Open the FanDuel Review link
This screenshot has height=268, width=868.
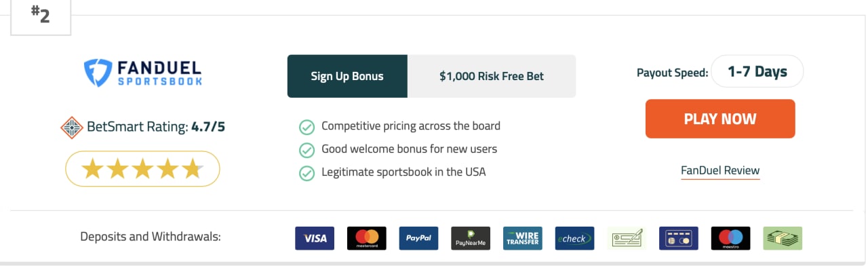(720, 171)
